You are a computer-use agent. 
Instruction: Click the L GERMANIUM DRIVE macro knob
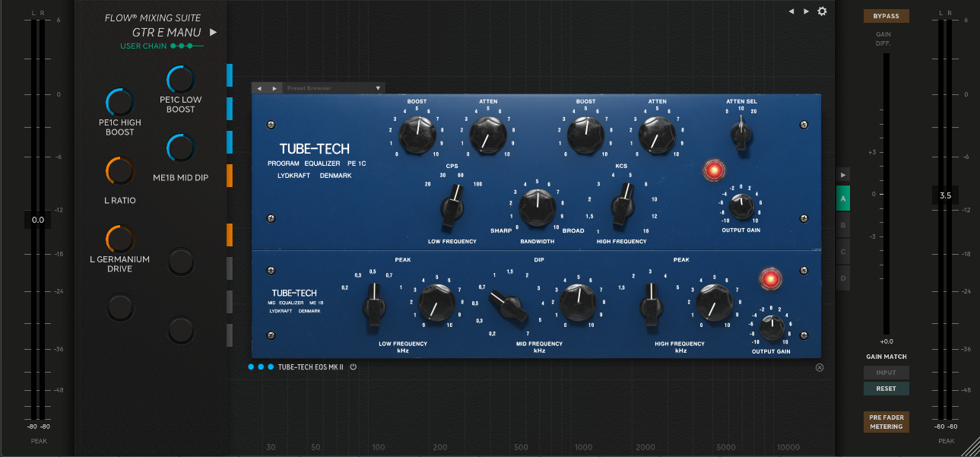point(120,240)
